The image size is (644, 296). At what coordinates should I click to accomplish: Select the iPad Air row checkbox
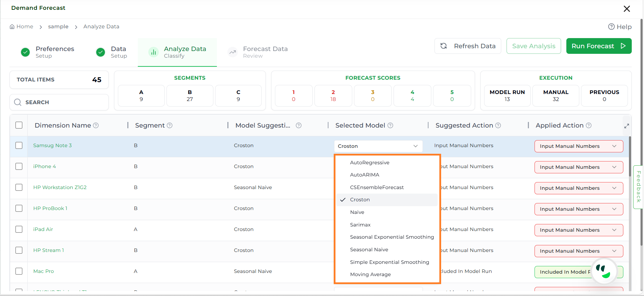(19, 229)
